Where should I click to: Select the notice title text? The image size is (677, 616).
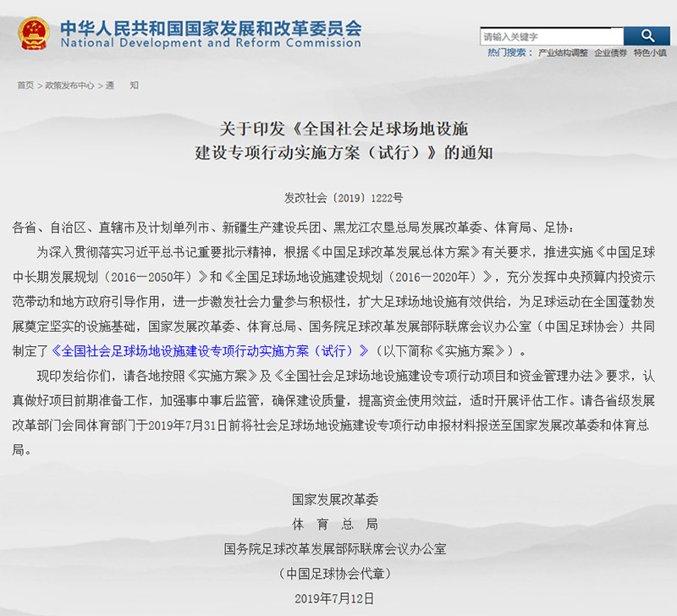coord(337,141)
